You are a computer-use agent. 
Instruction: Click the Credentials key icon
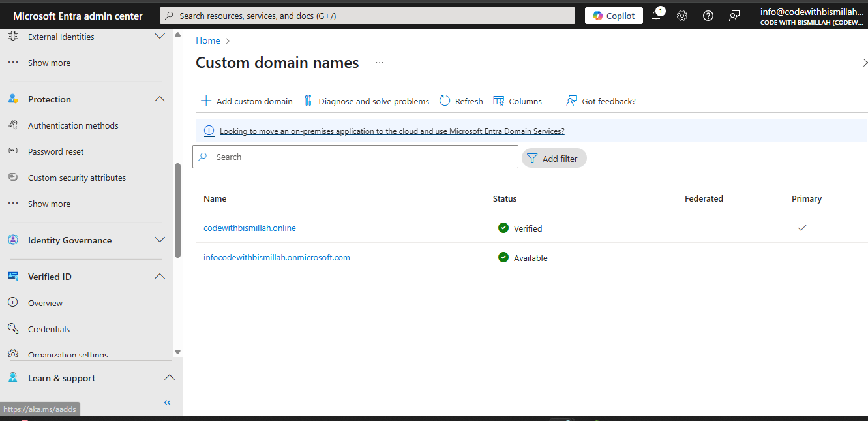[x=12, y=328]
